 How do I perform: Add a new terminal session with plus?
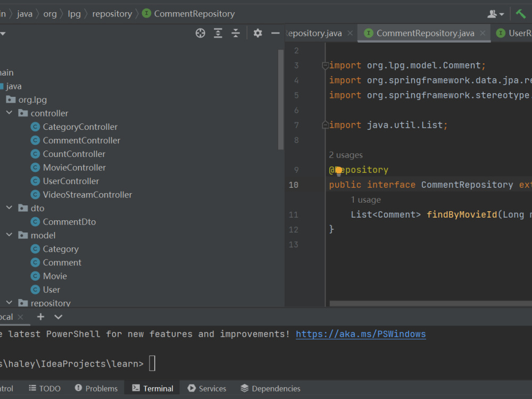tap(41, 317)
